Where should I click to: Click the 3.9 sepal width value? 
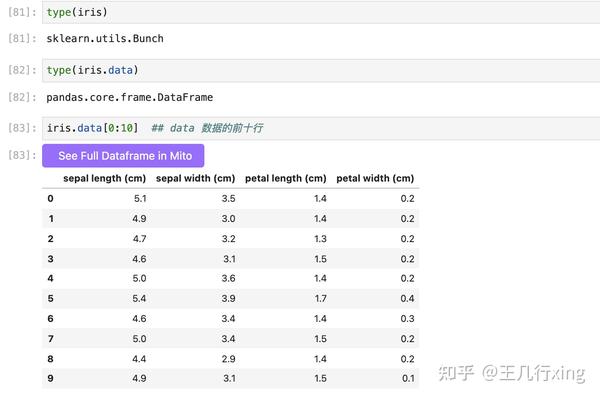(228, 299)
